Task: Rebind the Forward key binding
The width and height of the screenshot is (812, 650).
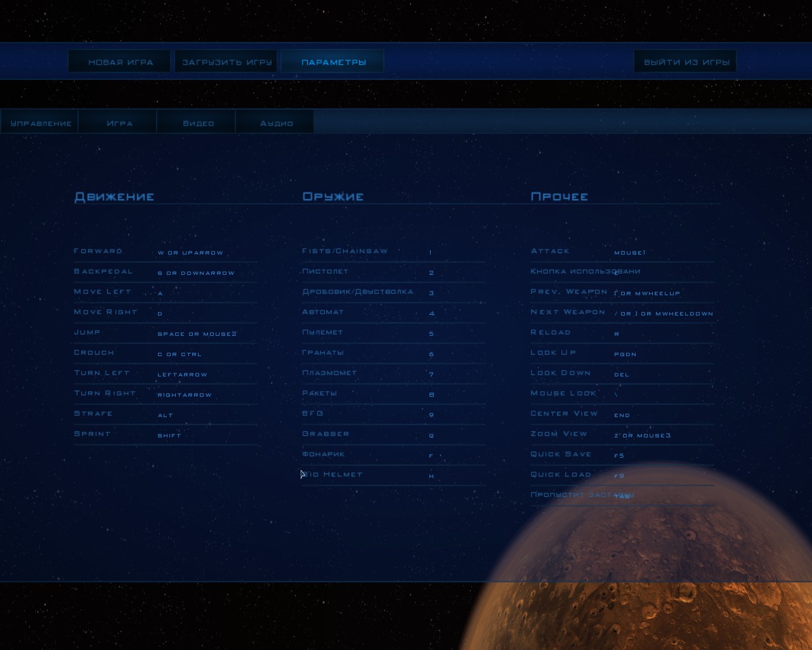Action: [166, 252]
